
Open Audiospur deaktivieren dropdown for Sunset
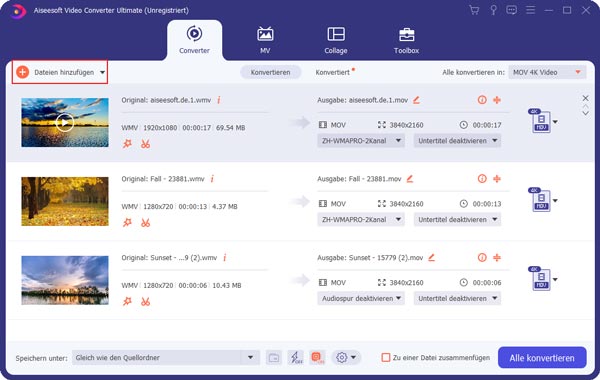coord(361,298)
